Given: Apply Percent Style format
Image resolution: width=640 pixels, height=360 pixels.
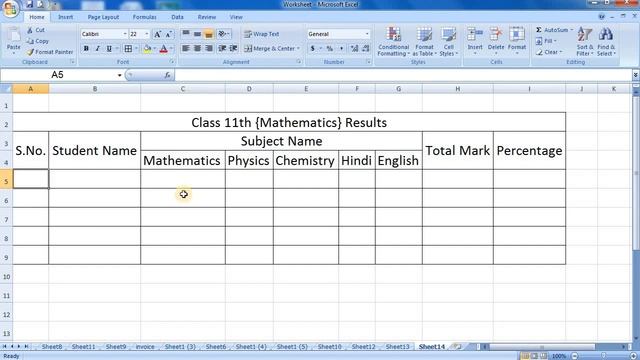Looking at the screenshot, I should pos(330,49).
